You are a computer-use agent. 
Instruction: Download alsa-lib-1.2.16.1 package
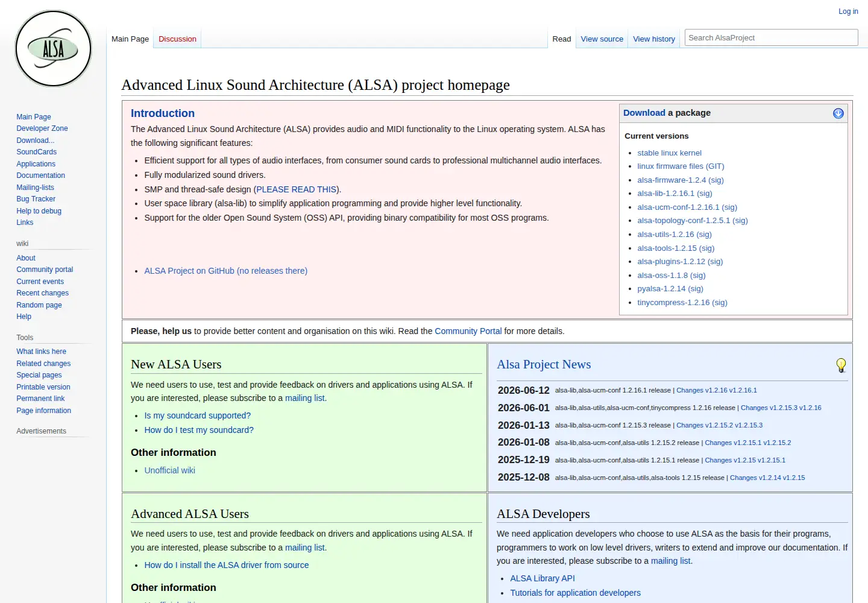pyautogui.click(x=666, y=194)
